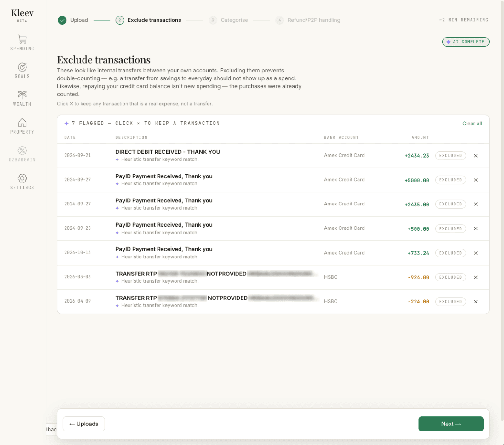Open the Property house icon
504x445 pixels.
(22, 123)
